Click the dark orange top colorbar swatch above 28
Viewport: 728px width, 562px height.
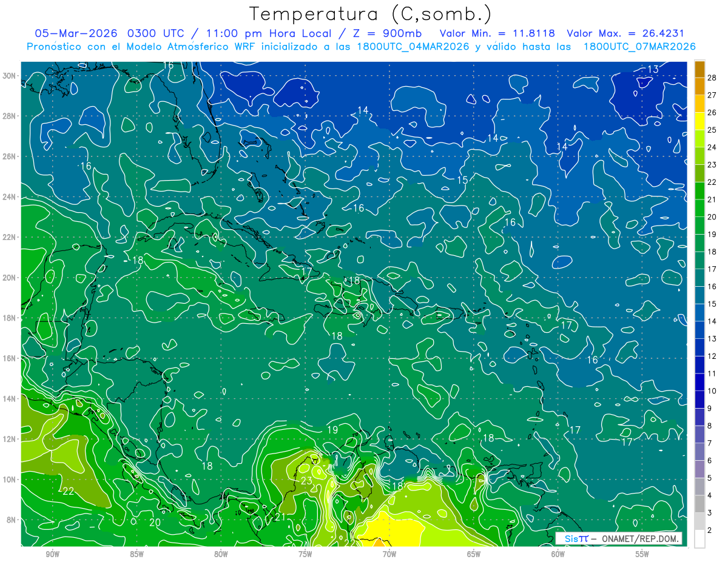tap(699, 69)
